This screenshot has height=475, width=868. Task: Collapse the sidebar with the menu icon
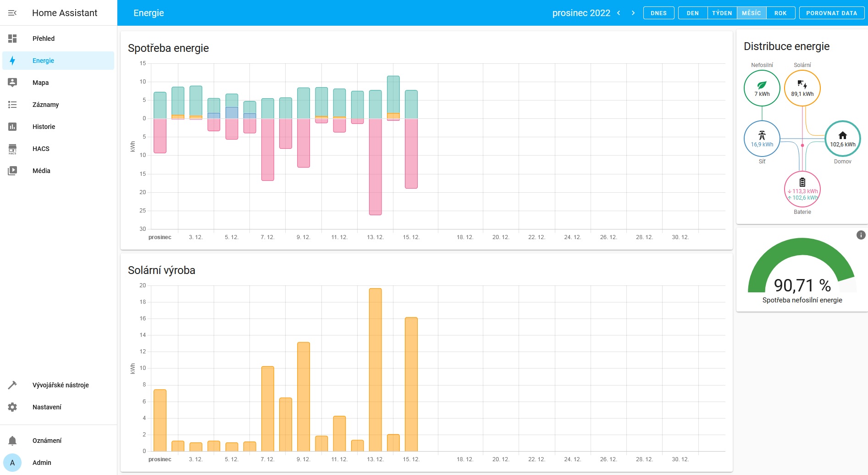pos(12,13)
